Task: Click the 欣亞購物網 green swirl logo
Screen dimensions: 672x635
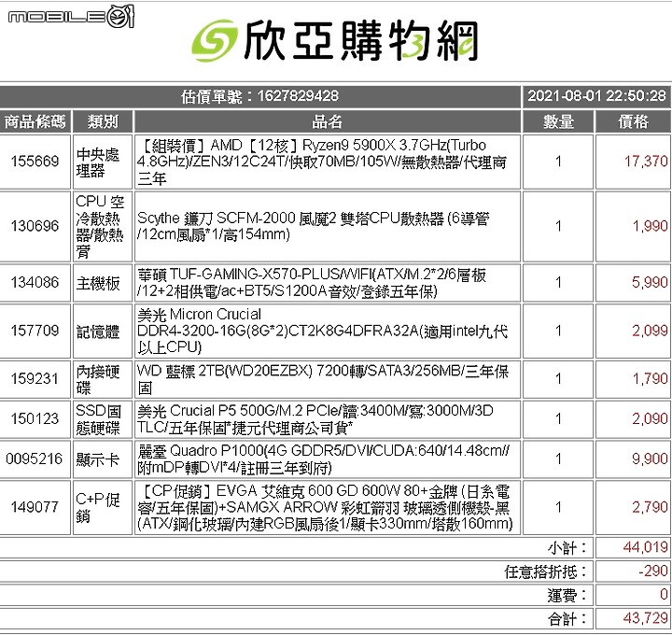Action: [215, 41]
